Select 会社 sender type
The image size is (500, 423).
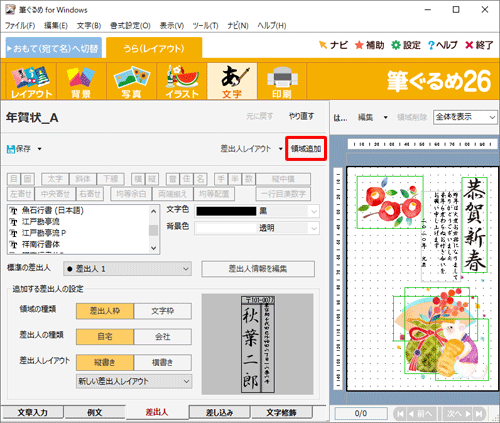pos(163,337)
